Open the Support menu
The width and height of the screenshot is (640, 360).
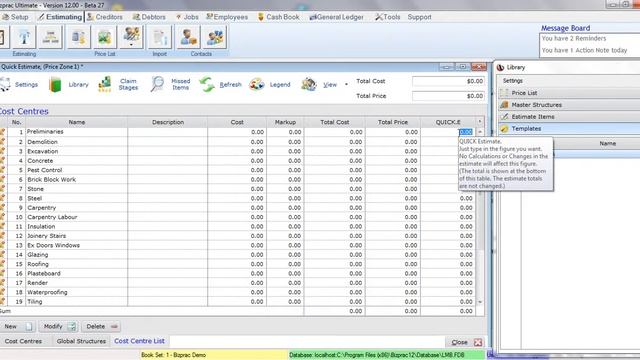pyautogui.click(x=419, y=17)
